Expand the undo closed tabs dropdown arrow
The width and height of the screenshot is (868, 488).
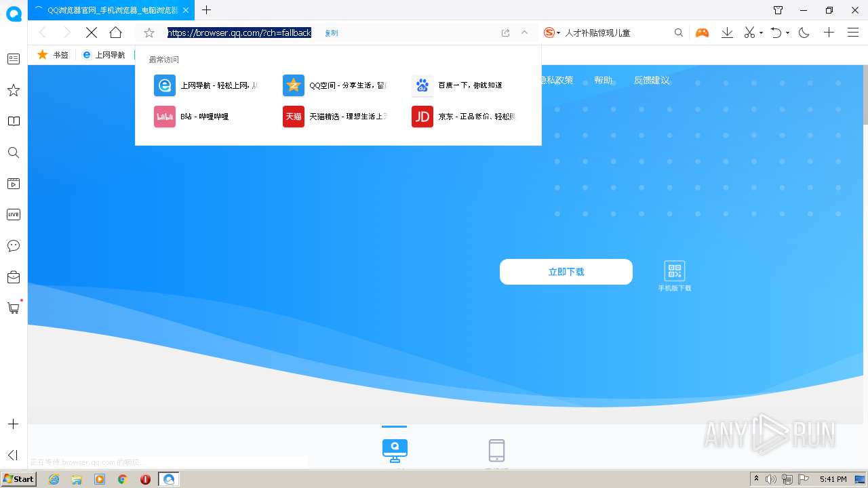point(787,33)
